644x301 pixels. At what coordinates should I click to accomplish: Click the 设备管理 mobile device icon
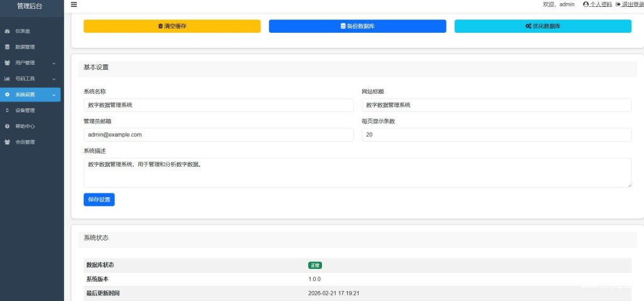(x=7, y=110)
